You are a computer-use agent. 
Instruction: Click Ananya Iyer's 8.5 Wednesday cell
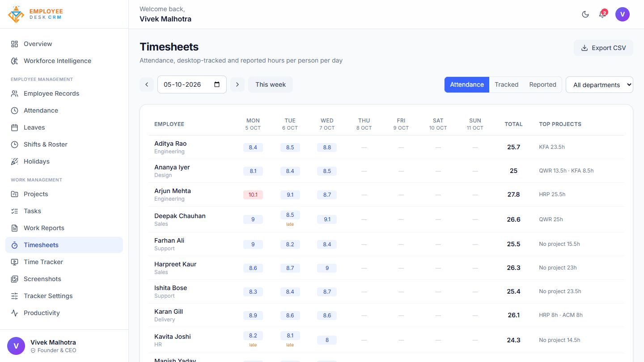pos(327,171)
